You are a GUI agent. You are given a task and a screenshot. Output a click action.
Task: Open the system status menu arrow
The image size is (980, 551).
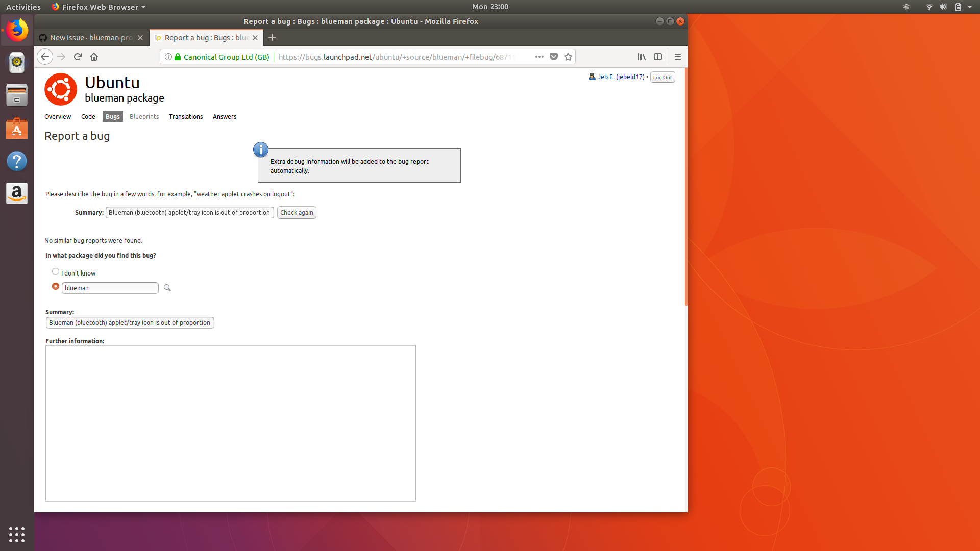970,7
